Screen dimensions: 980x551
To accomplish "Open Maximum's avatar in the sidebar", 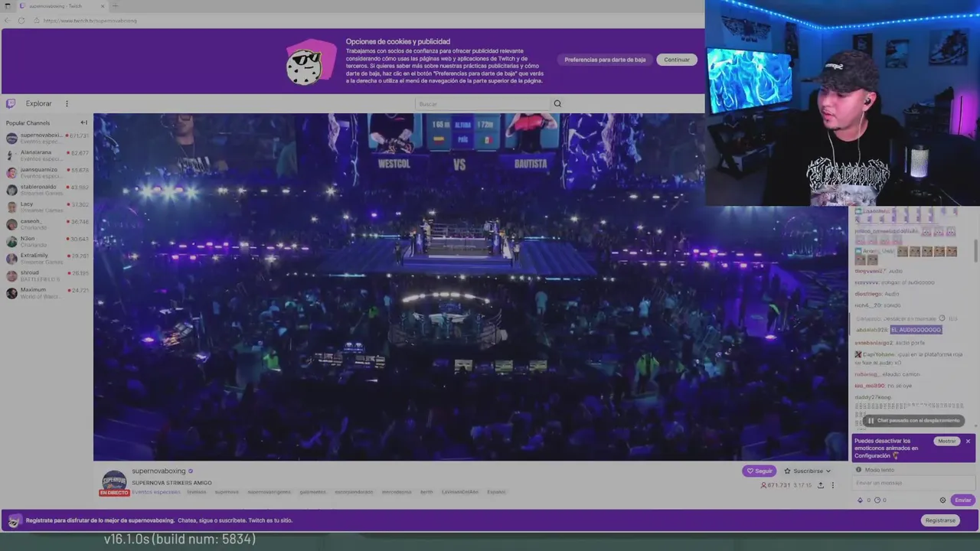I will [11, 293].
